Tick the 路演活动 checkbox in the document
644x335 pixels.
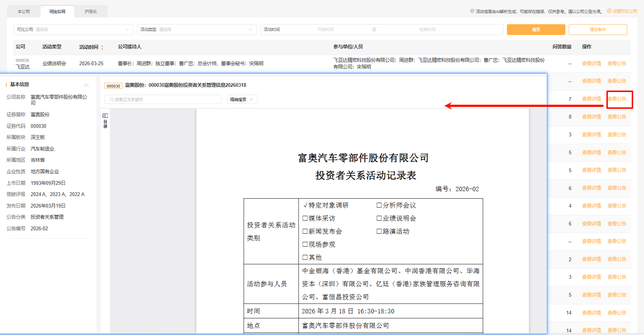pos(379,231)
